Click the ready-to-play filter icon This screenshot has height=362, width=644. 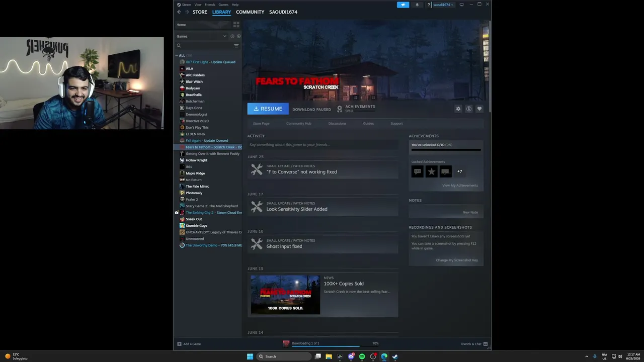[238, 36]
